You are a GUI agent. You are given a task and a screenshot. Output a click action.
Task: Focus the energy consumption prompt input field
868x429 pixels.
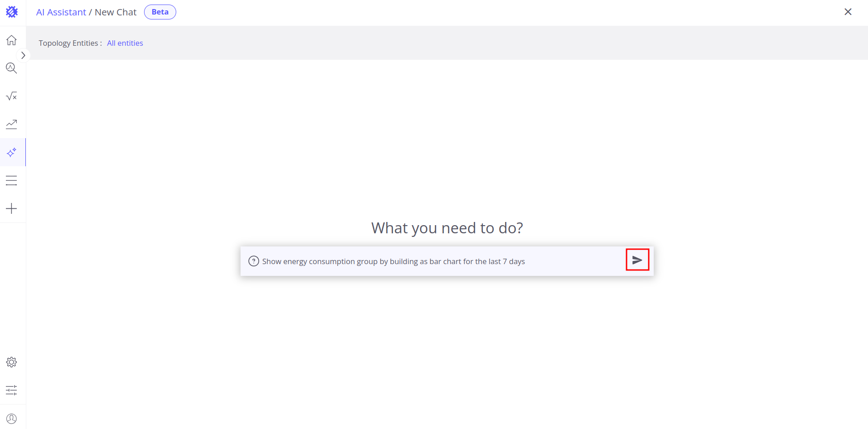click(x=435, y=261)
